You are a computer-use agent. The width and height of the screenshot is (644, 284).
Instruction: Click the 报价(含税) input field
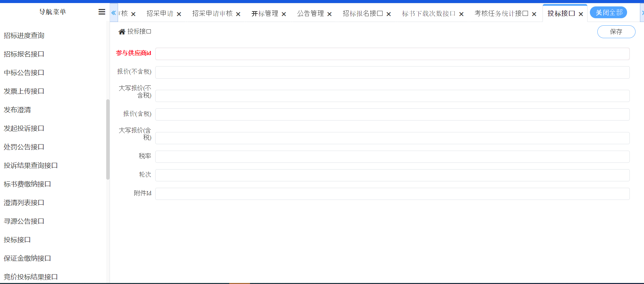(392, 114)
